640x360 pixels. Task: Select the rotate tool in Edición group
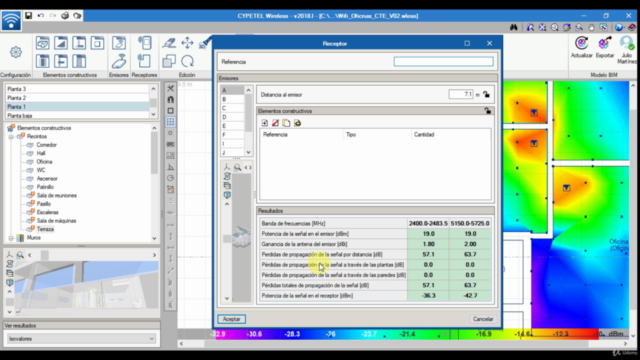(x=187, y=61)
